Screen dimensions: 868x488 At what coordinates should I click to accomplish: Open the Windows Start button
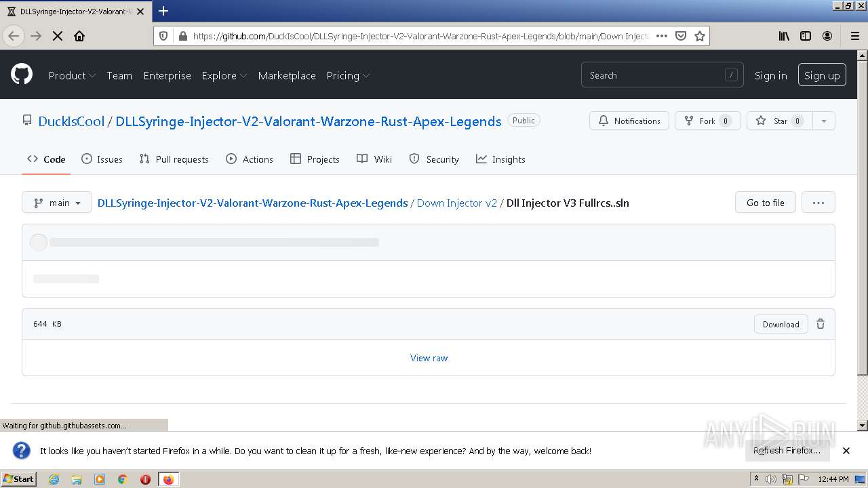coord(18,479)
